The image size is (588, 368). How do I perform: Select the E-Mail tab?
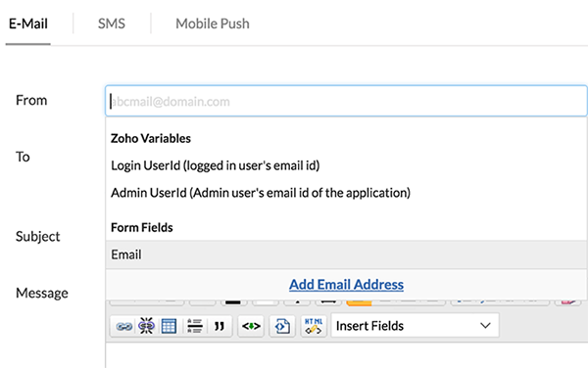pyautogui.click(x=28, y=23)
